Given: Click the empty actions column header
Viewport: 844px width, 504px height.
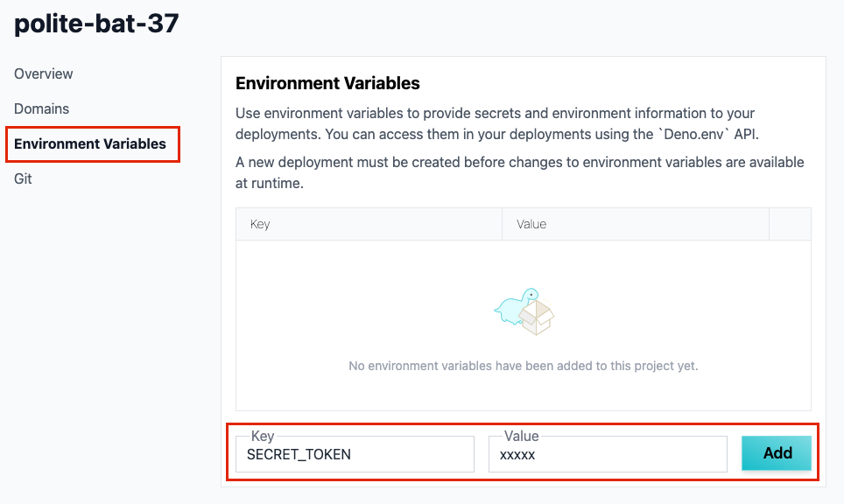Looking at the screenshot, I should click(790, 224).
